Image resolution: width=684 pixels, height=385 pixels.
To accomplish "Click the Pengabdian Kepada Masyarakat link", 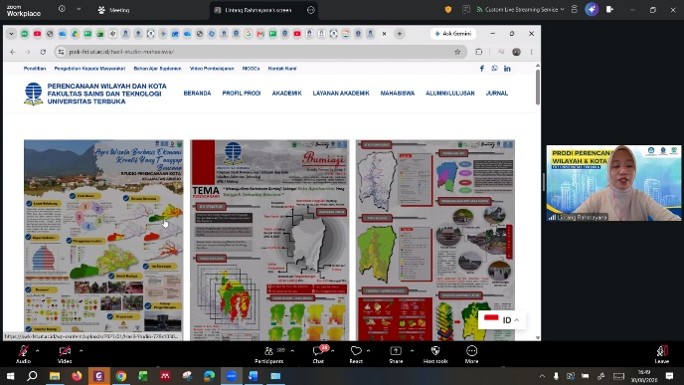I will (x=89, y=68).
